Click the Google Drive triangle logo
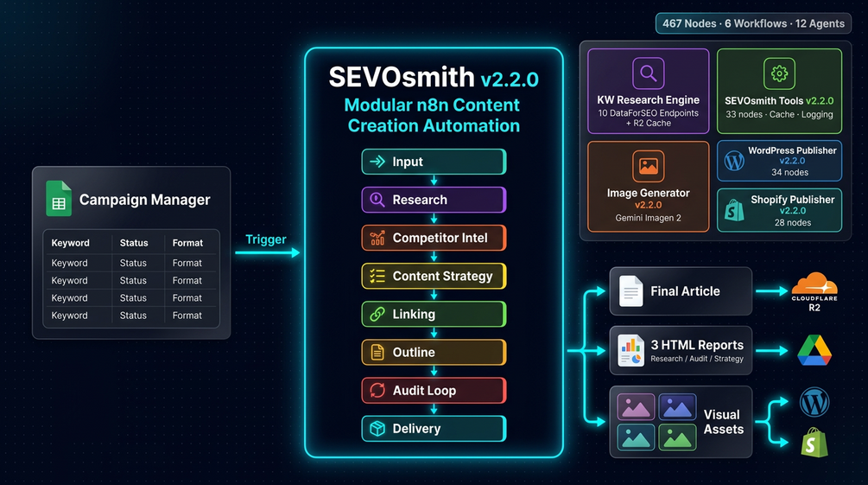This screenshot has height=485, width=868. click(x=814, y=350)
